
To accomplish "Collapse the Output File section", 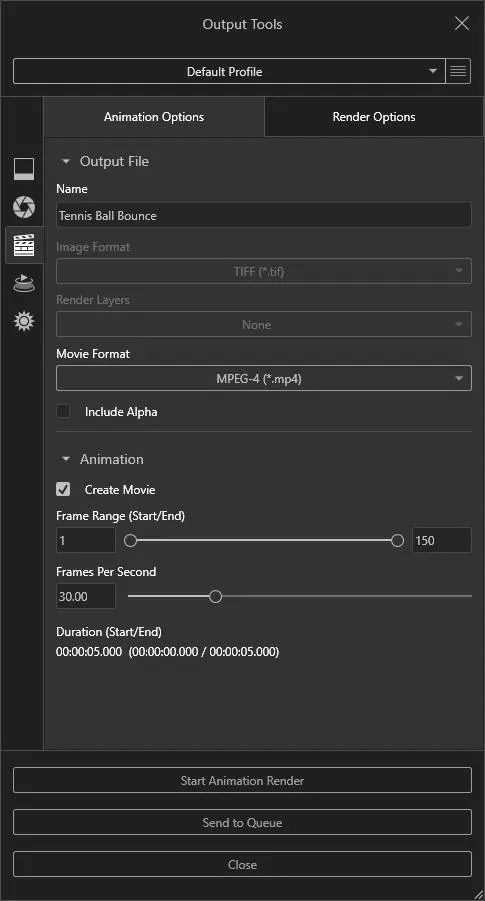I will (x=66, y=161).
